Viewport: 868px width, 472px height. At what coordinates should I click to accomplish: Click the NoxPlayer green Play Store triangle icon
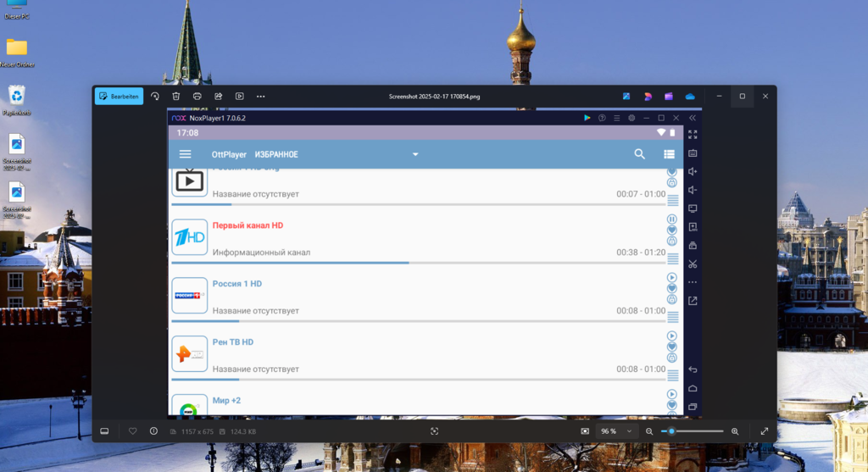tap(587, 118)
